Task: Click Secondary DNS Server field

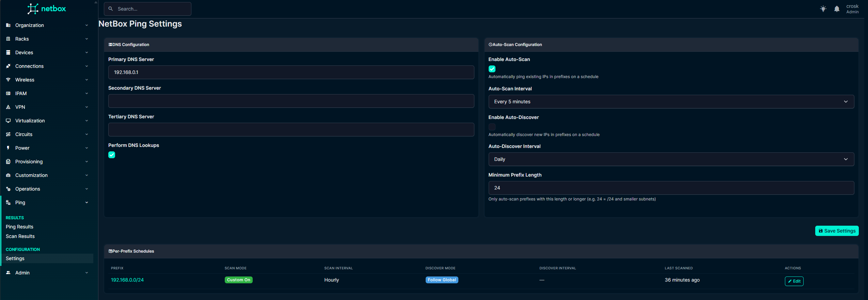Action: 291,101
